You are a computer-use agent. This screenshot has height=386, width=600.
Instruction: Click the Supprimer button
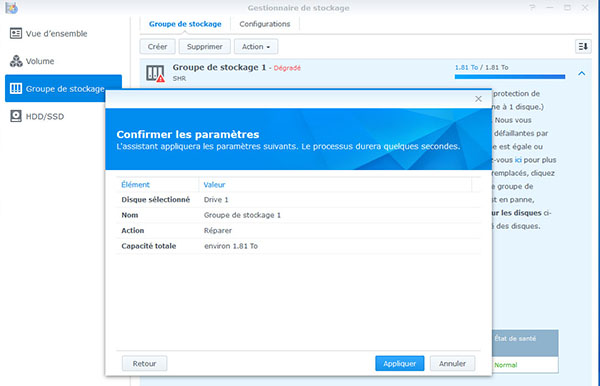(x=205, y=47)
